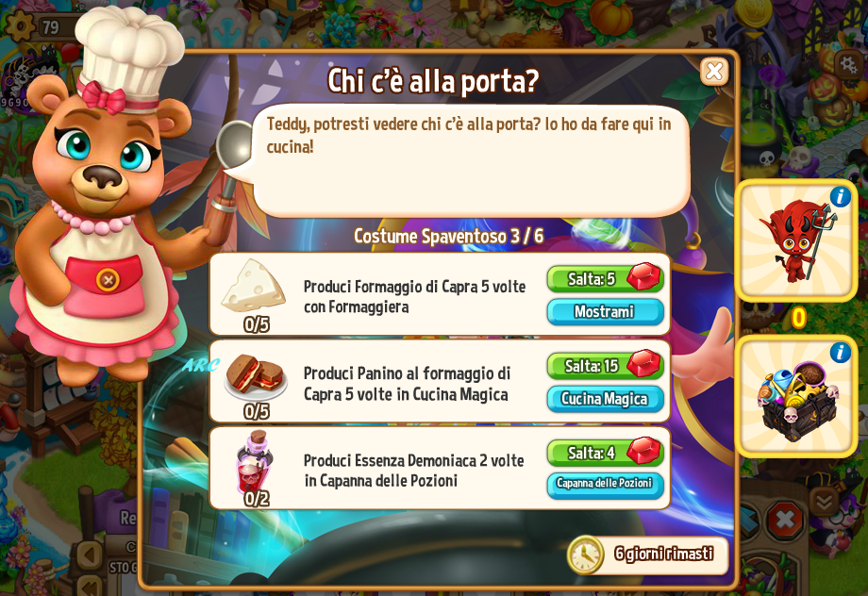Click the demon essence potion bottle icon
This screenshot has width=868, height=596.
point(254,461)
